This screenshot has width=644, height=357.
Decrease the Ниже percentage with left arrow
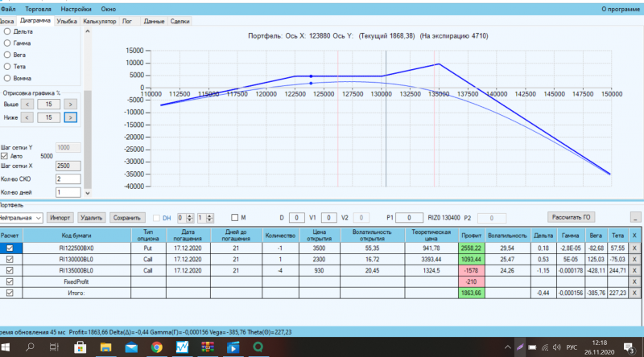pos(27,117)
